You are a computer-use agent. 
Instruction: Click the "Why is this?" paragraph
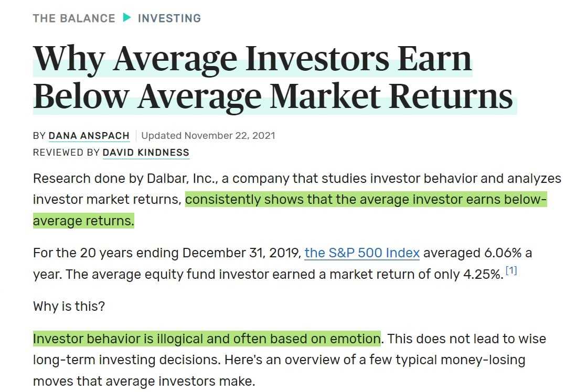69,306
